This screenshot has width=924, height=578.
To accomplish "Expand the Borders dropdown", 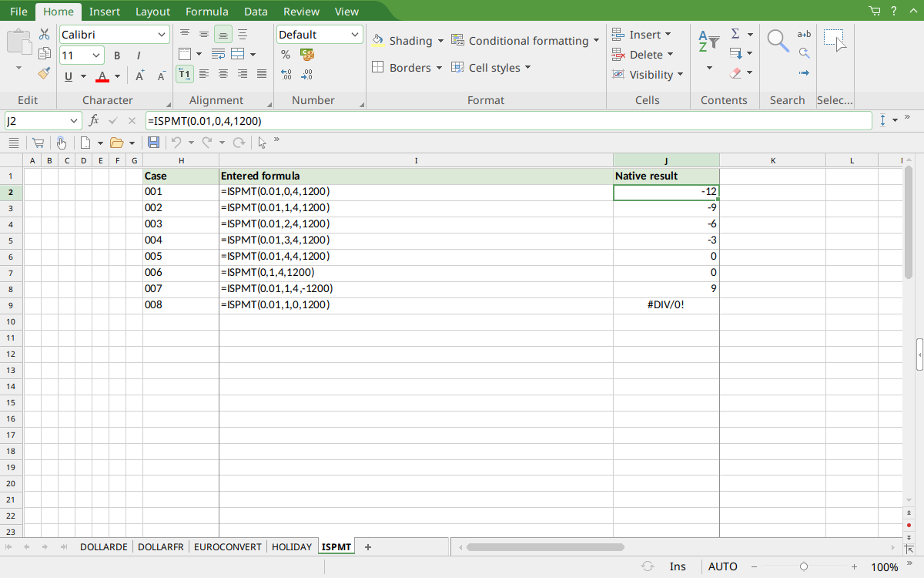I will tap(439, 68).
